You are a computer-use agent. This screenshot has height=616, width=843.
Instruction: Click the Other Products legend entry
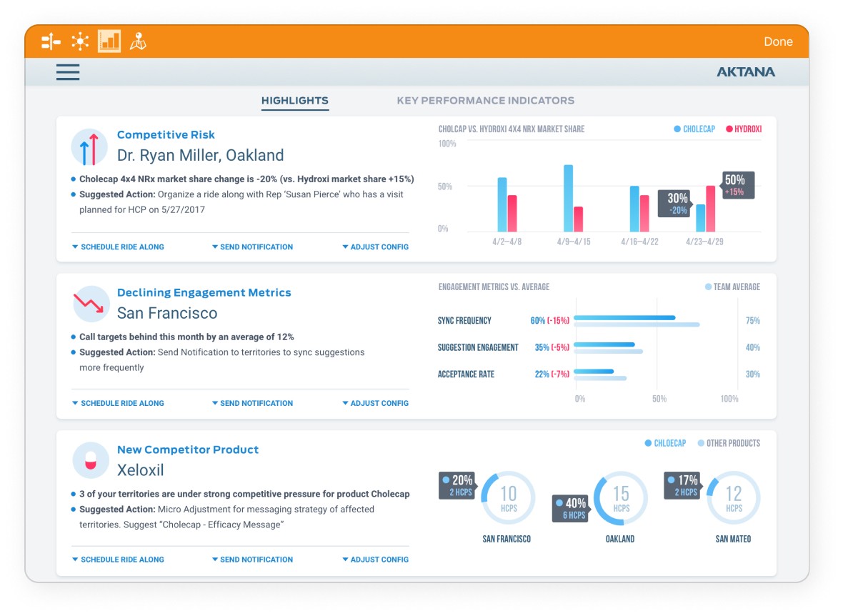[x=729, y=443]
